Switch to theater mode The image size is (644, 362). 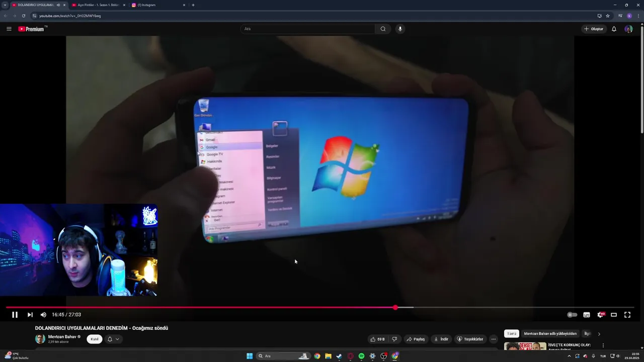(614, 315)
